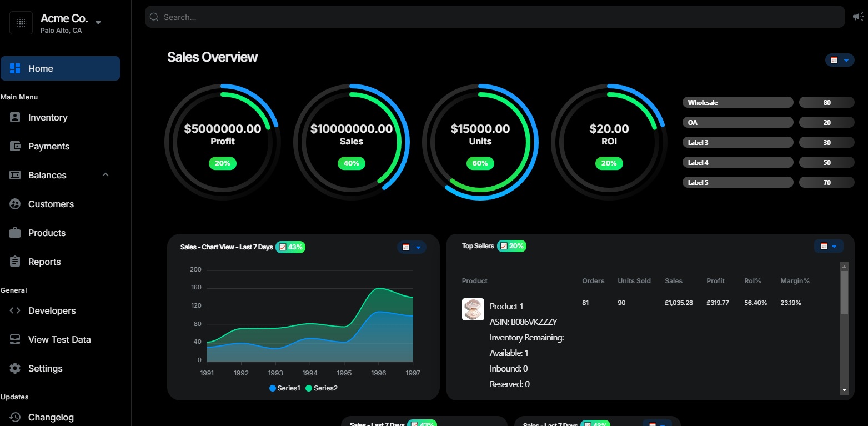The height and width of the screenshot is (426, 868).
Task: Click the Wholesale value 80
Action: (x=827, y=102)
